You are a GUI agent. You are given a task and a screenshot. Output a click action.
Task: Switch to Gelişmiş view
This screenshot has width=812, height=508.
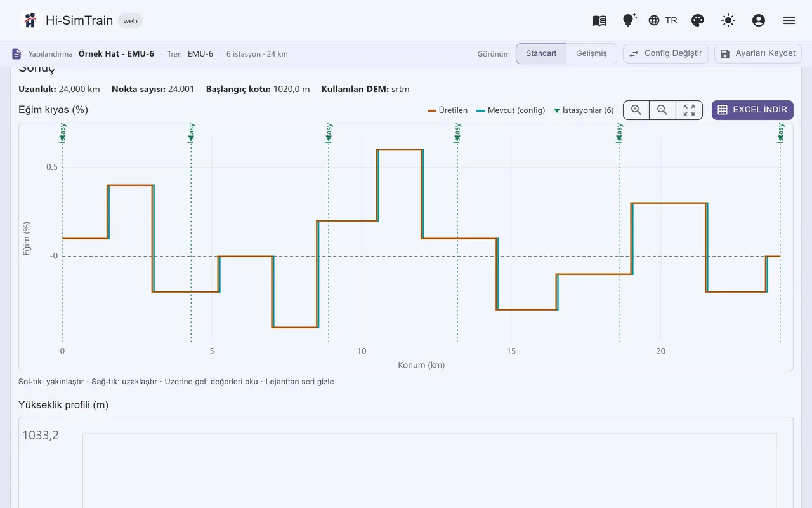pyautogui.click(x=591, y=53)
